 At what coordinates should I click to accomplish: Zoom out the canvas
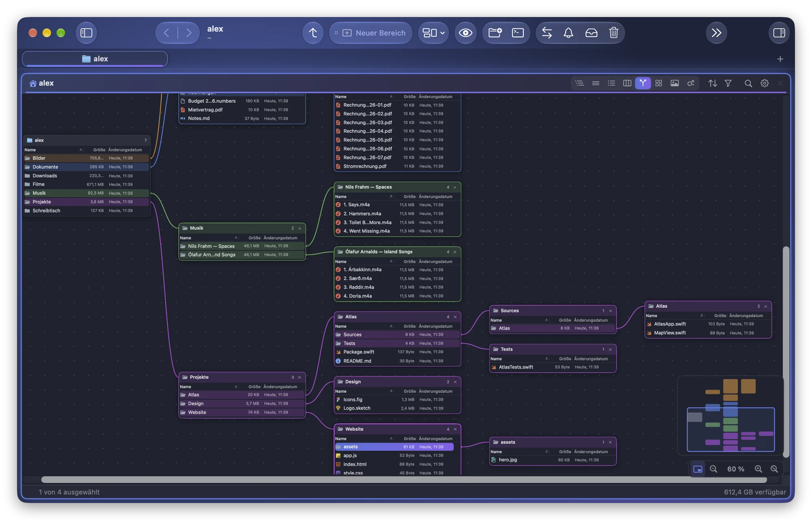click(713, 469)
